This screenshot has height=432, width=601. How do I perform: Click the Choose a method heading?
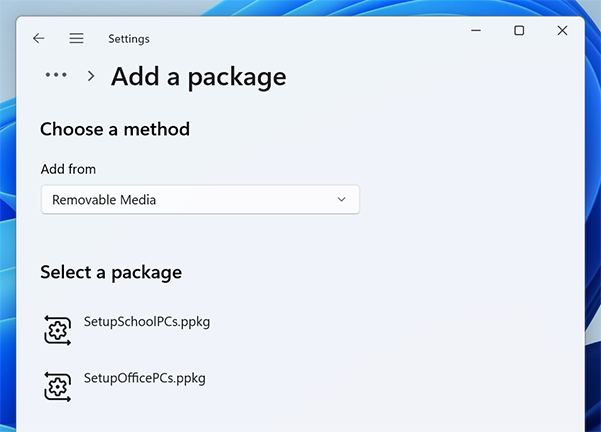pos(115,129)
